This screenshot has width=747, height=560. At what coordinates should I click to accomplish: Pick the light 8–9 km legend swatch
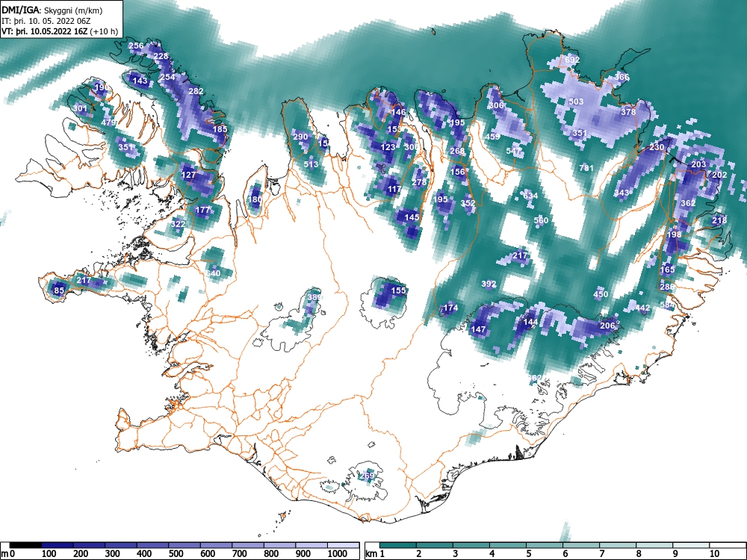tap(654, 545)
